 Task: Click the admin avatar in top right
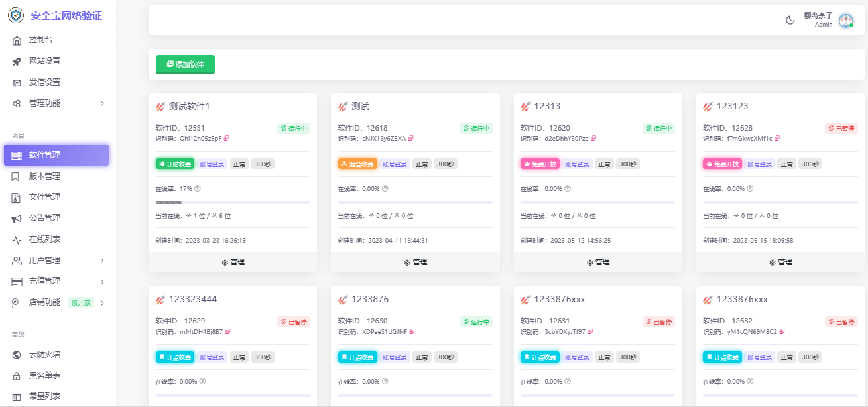point(844,20)
